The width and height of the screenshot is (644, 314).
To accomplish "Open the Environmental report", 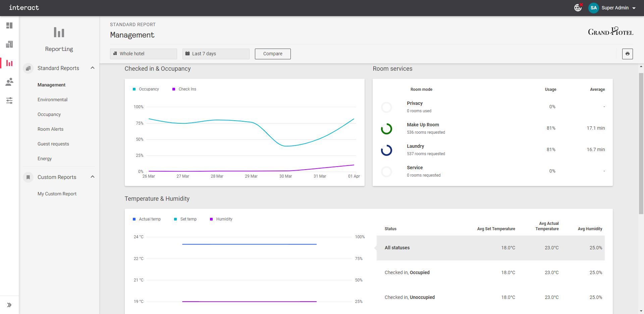I will pos(53,100).
